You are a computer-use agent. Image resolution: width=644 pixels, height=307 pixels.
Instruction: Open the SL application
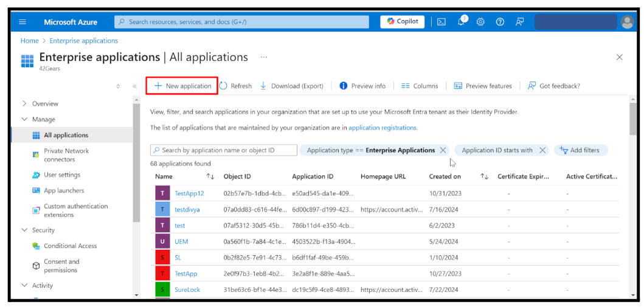[x=178, y=258]
